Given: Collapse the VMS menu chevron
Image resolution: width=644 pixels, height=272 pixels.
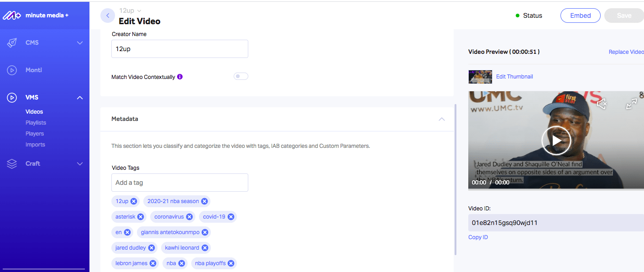Looking at the screenshot, I should [x=80, y=98].
